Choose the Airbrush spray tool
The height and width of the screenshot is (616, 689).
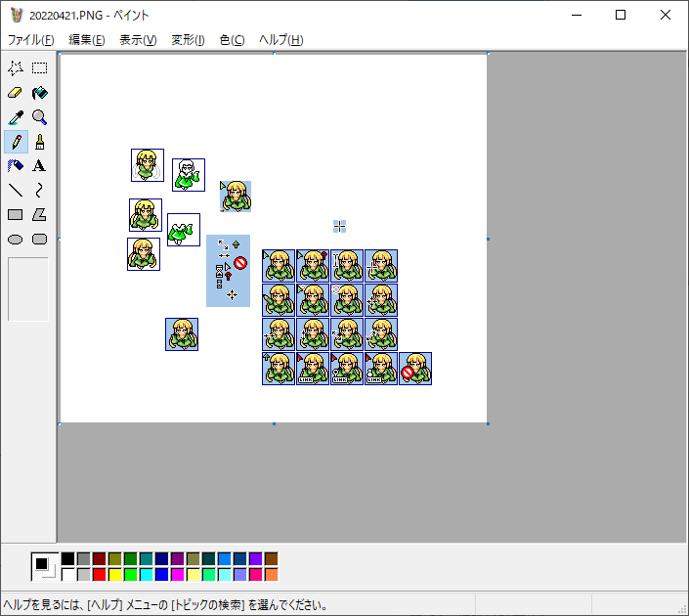[x=16, y=166]
